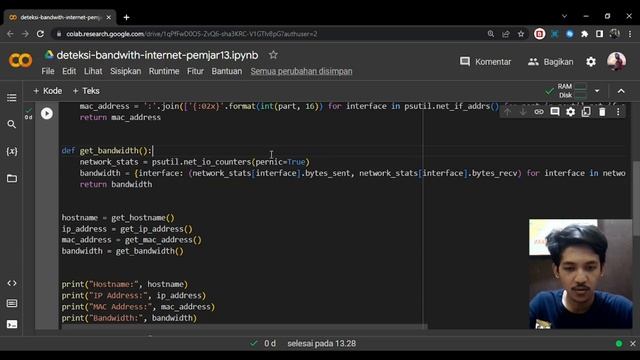Click the green connection status dot
This screenshot has width=640, height=360.
tap(619, 344)
